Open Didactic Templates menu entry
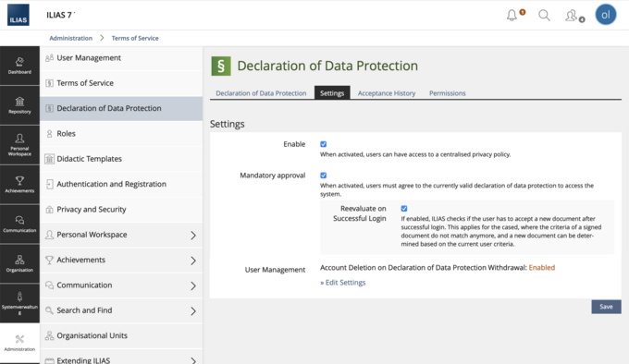The height and width of the screenshot is (364, 629). pyautogui.click(x=121, y=159)
